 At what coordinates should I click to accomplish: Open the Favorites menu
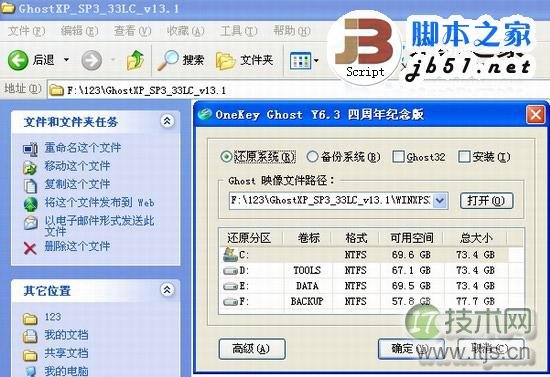point(185,31)
